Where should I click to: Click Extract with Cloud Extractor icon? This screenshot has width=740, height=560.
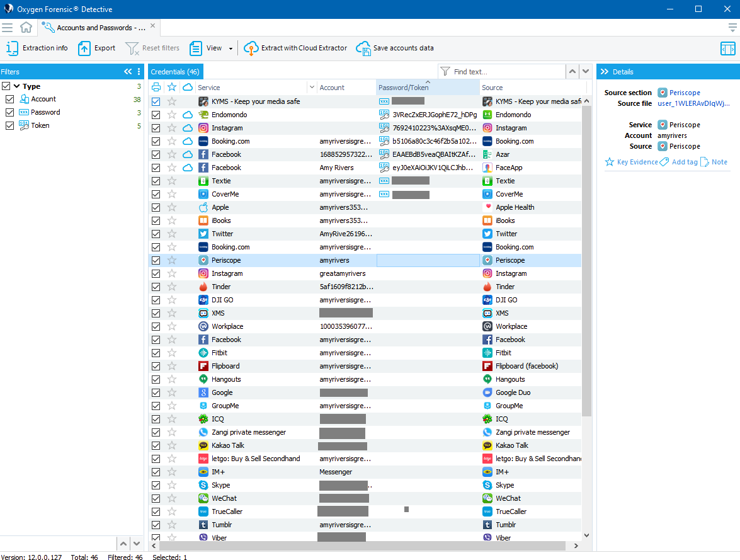pyautogui.click(x=251, y=49)
